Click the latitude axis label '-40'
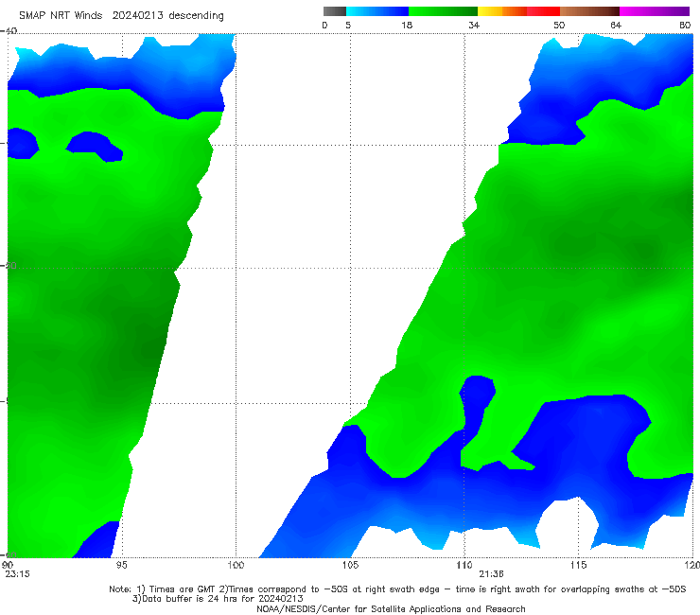This screenshot has height=615, width=700. [9, 31]
